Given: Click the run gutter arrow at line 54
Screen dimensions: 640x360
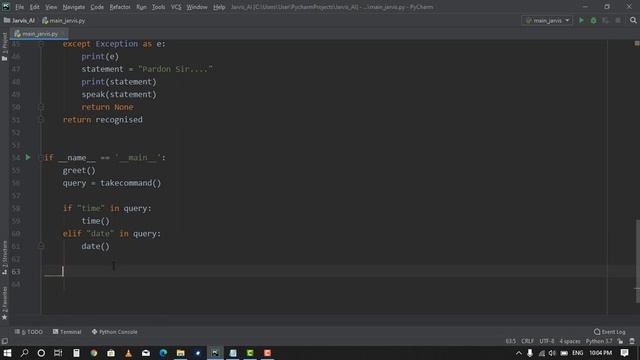Looking at the screenshot, I should (x=28, y=157).
